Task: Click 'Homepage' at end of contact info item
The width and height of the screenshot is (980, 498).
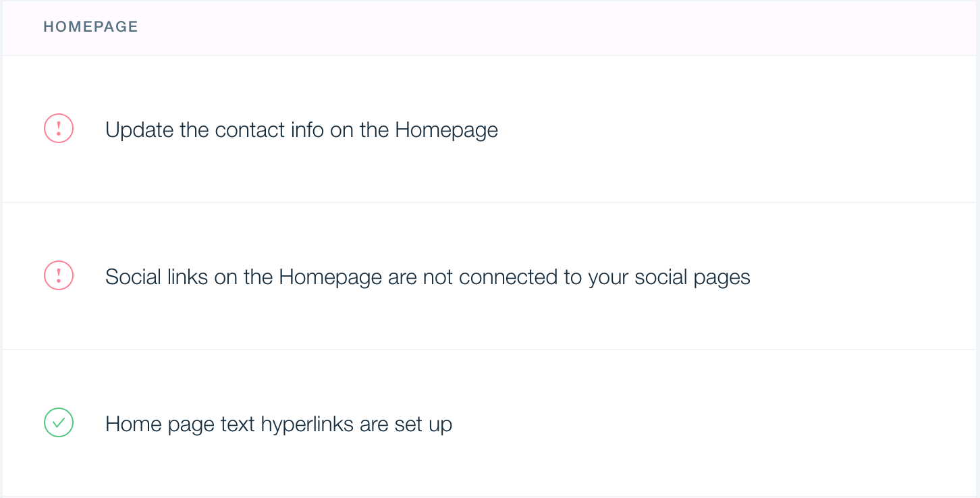Action: 447,130
